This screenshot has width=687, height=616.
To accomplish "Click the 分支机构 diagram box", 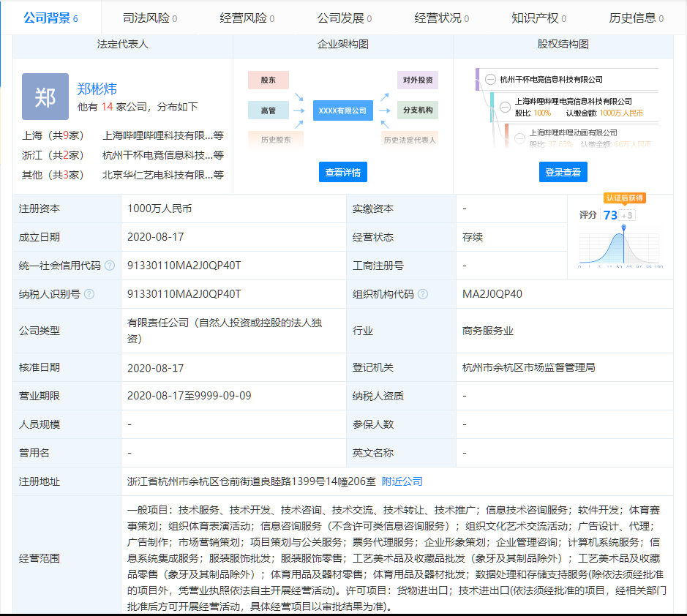I will click(418, 110).
